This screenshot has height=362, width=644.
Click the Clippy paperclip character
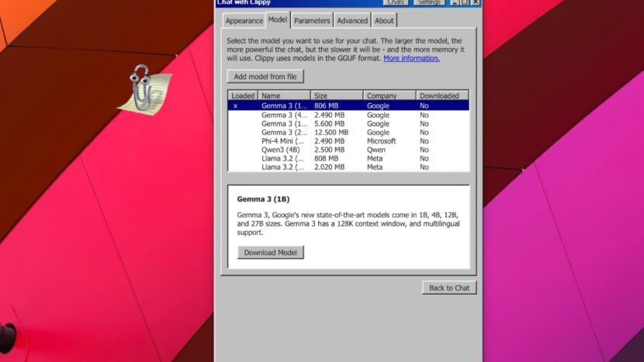click(144, 88)
